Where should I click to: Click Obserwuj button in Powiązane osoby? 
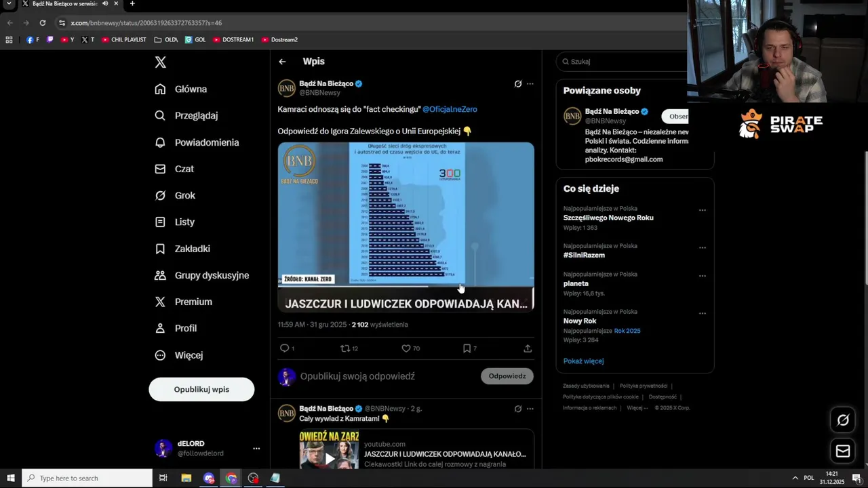pos(675,116)
